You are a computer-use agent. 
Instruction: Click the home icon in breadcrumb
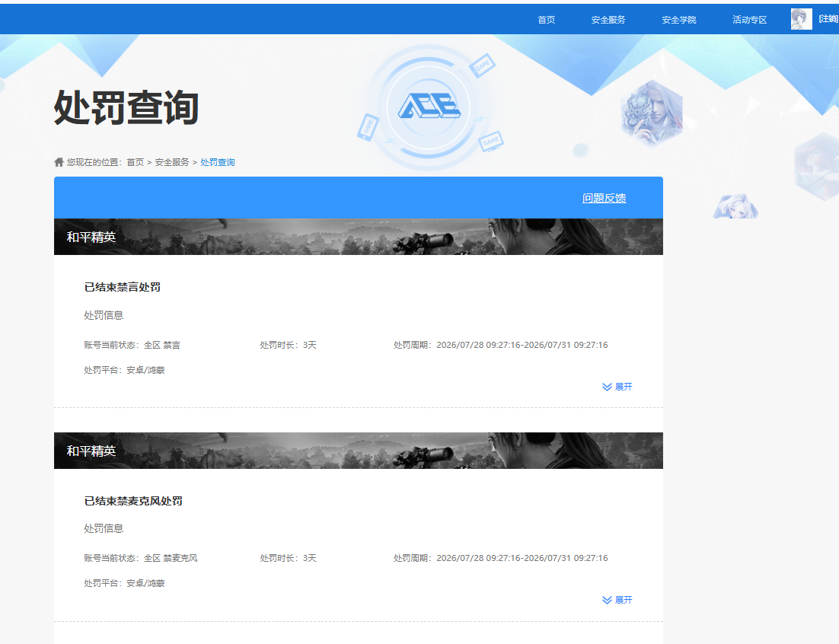point(59,161)
